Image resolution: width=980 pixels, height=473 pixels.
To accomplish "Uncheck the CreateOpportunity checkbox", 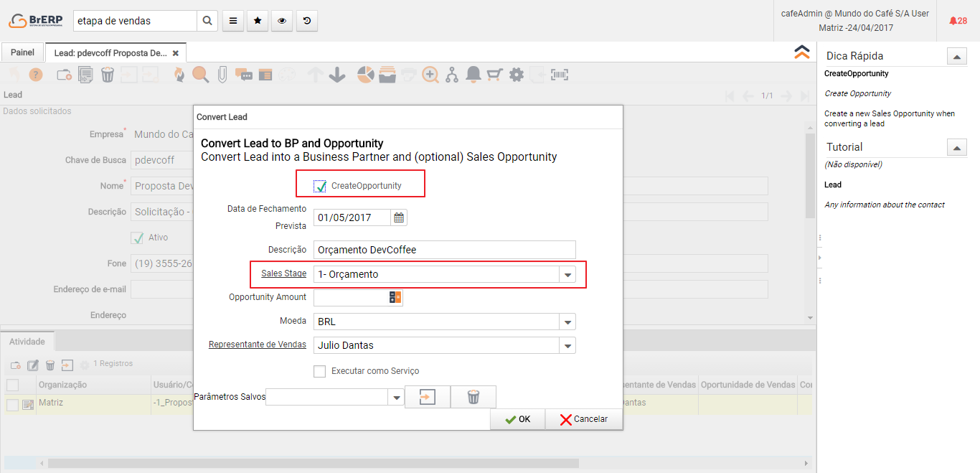I will (x=320, y=186).
